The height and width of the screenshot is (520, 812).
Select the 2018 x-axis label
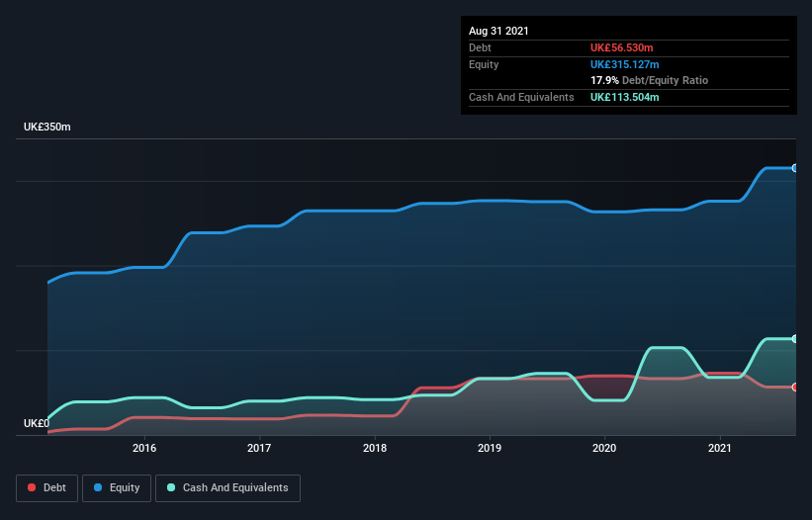[x=375, y=448]
